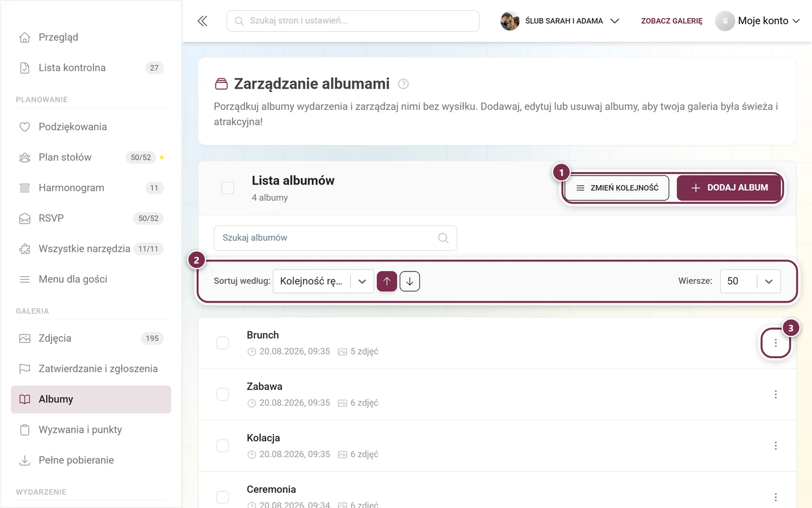Open Harmonogram in sidebar
The image size is (812, 508).
[x=91, y=188]
